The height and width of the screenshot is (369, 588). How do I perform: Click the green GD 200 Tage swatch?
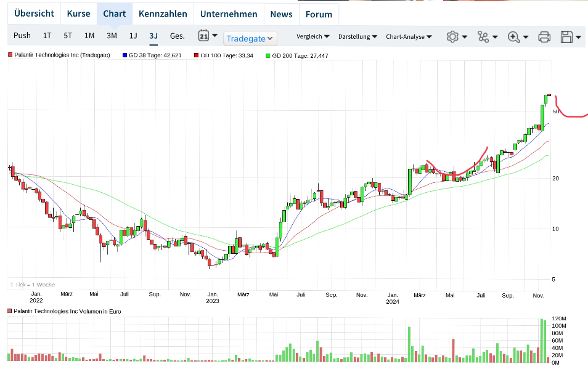pyautogui.click(x=267, y=55)
